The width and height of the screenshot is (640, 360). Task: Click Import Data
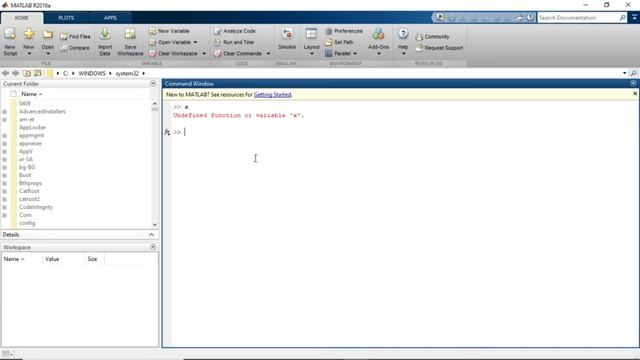click(105, 42)
